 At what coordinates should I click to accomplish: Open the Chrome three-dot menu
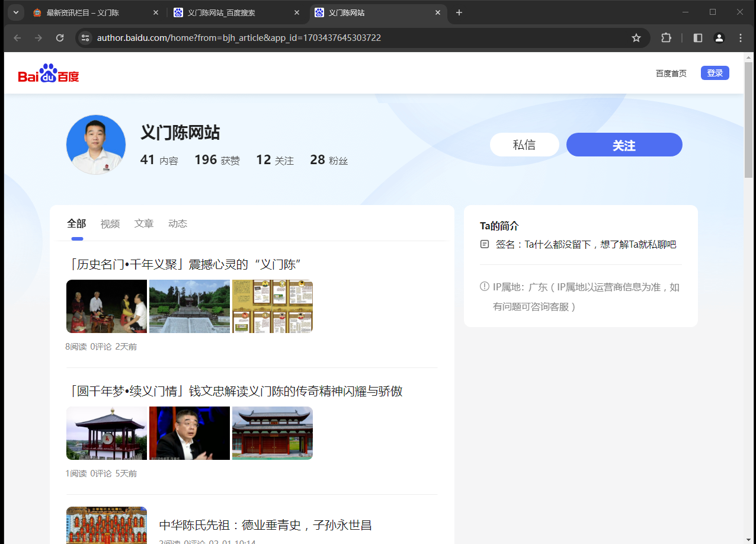741,38
